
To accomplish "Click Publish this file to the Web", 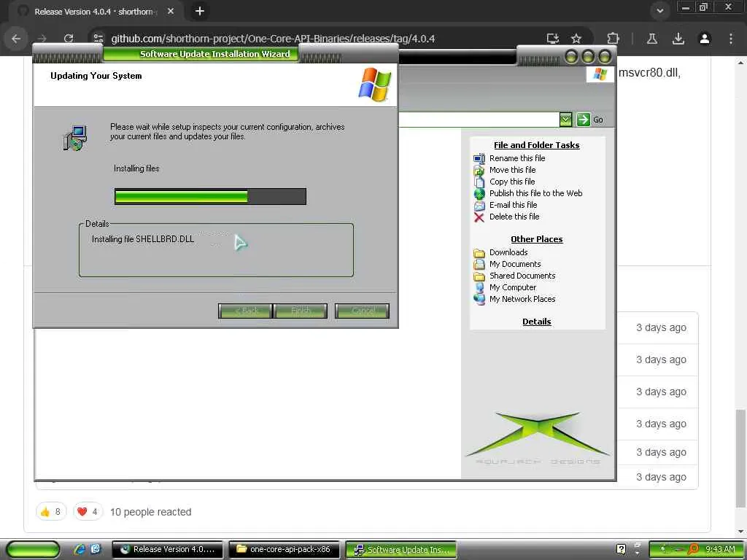I will 535,193.
